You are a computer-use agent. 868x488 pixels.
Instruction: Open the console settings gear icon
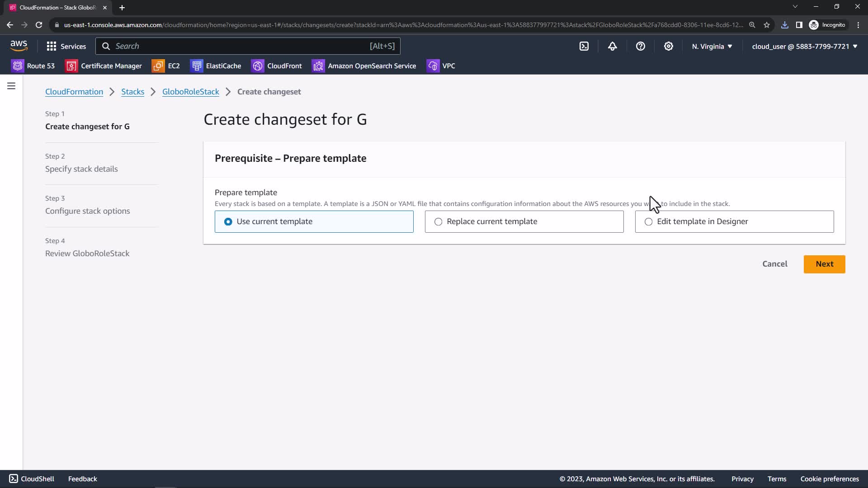pos(668,46)
